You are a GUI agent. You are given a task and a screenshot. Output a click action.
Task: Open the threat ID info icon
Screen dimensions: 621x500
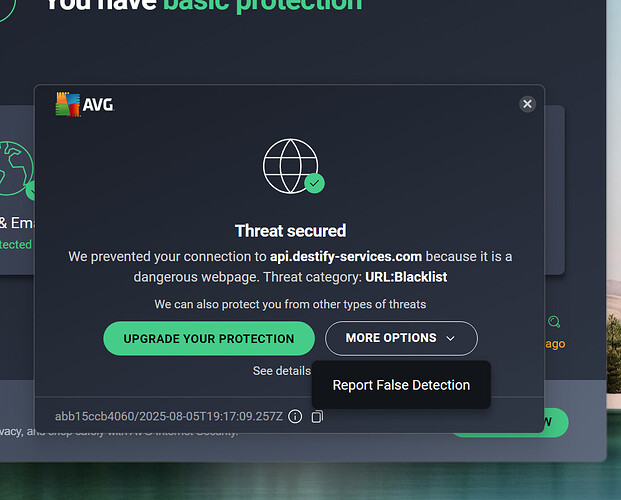point(295,417)
